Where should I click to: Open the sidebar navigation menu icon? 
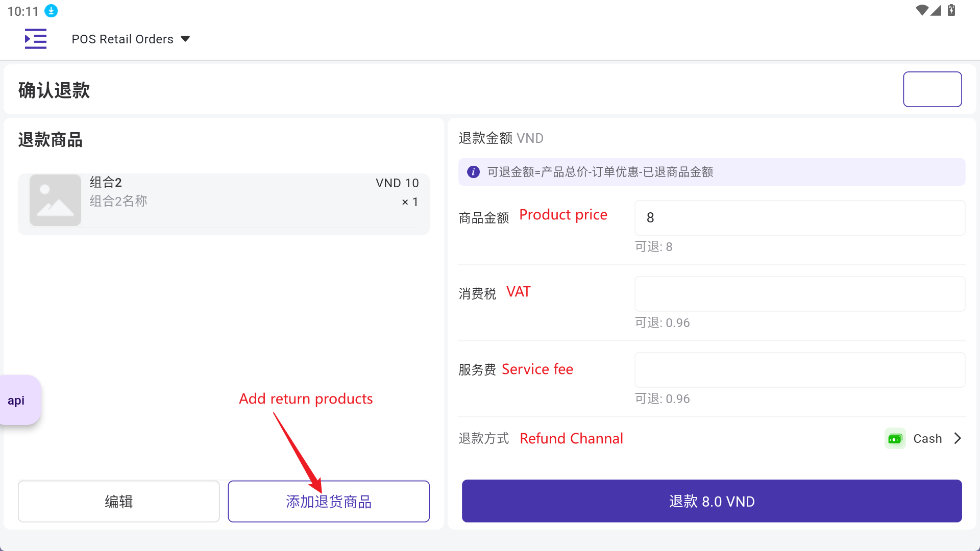tap(36, 39)
